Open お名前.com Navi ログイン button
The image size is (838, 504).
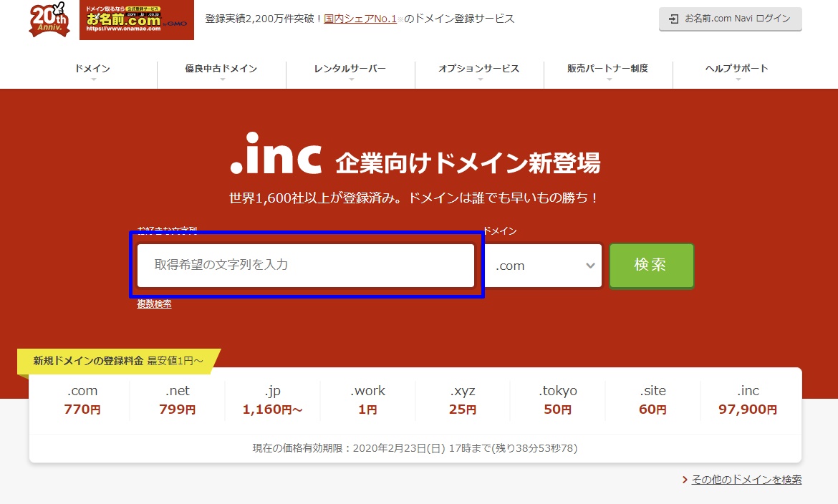[730, 19]
